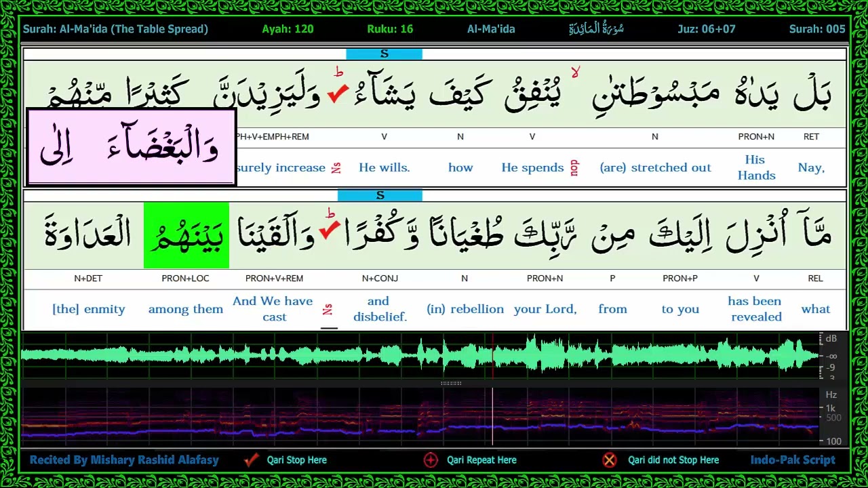868x488 pixels.
Task: Click the Hz frequency scale
Action: [831, 417]
